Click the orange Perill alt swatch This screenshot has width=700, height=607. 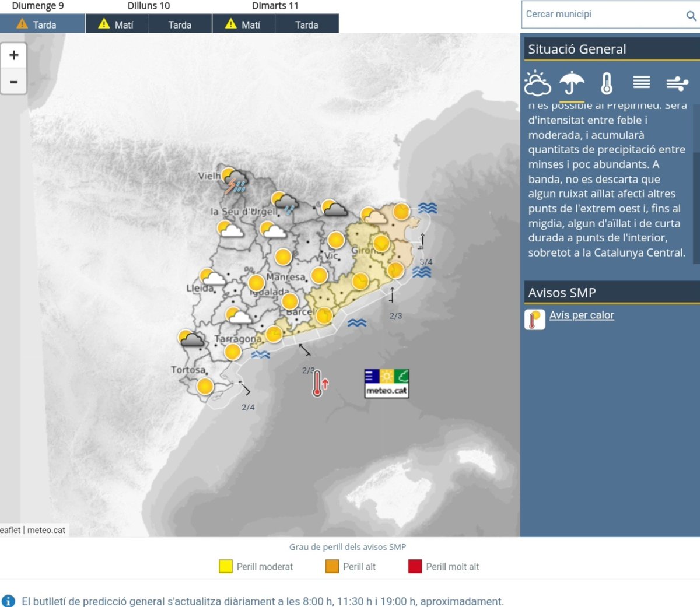click(x=332, y=566)
